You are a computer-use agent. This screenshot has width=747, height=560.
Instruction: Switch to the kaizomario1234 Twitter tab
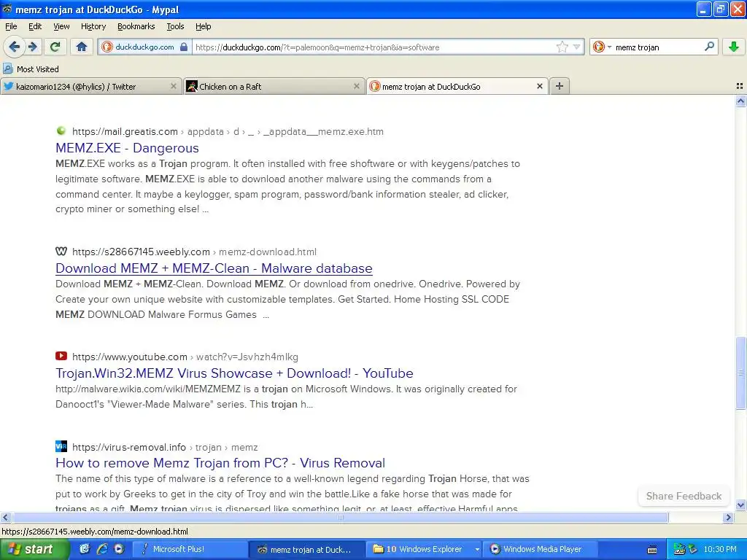[91, 86]
